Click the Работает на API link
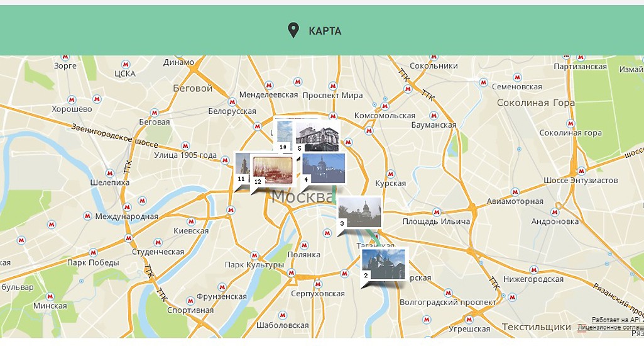 (x=617, y=320)
